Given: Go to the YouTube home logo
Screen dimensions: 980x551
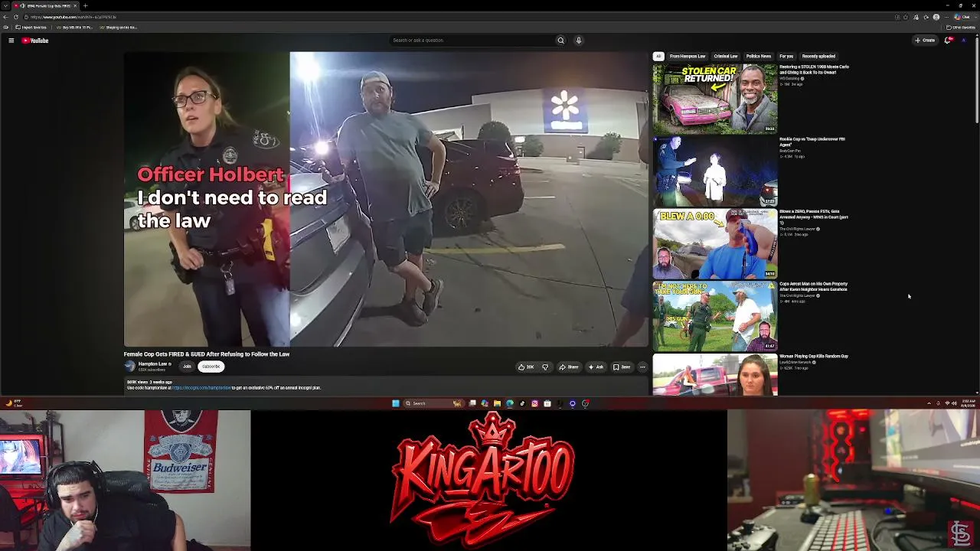Looking at the screenshot, I should tap(35, 41).
